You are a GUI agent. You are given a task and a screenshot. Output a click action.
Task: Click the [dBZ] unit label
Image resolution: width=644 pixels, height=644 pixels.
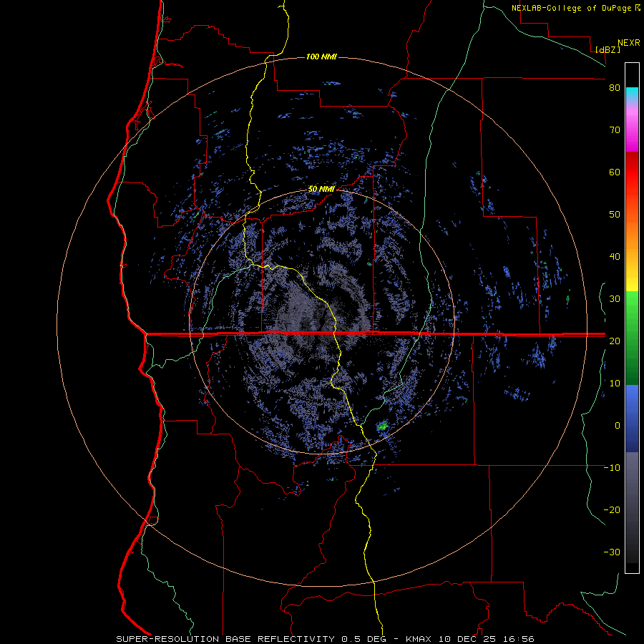(608, 49)
